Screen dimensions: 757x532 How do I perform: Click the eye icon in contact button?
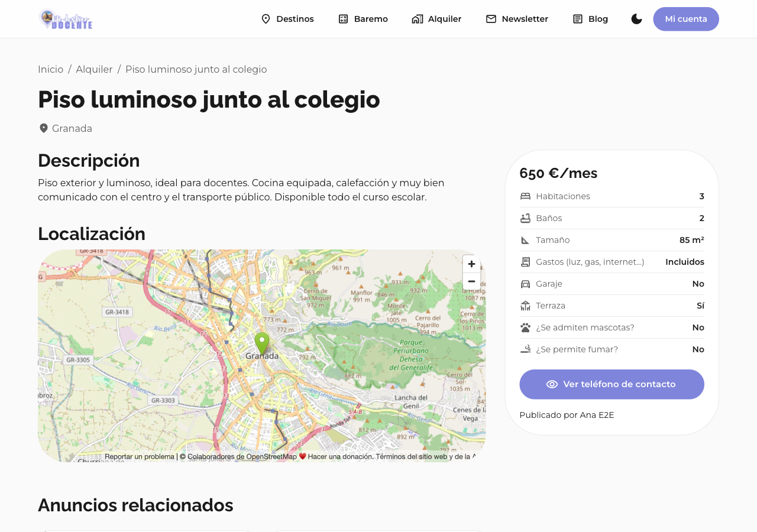552,384
